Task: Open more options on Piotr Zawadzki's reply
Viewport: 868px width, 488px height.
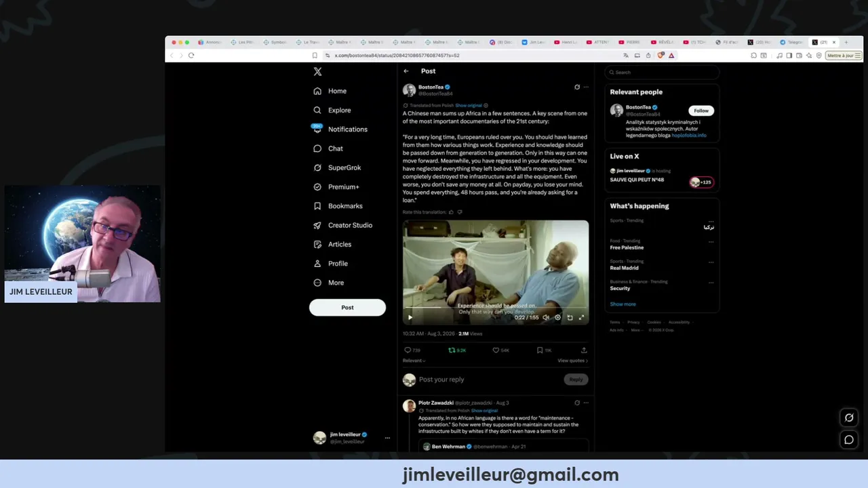Action: click(586, 403)
